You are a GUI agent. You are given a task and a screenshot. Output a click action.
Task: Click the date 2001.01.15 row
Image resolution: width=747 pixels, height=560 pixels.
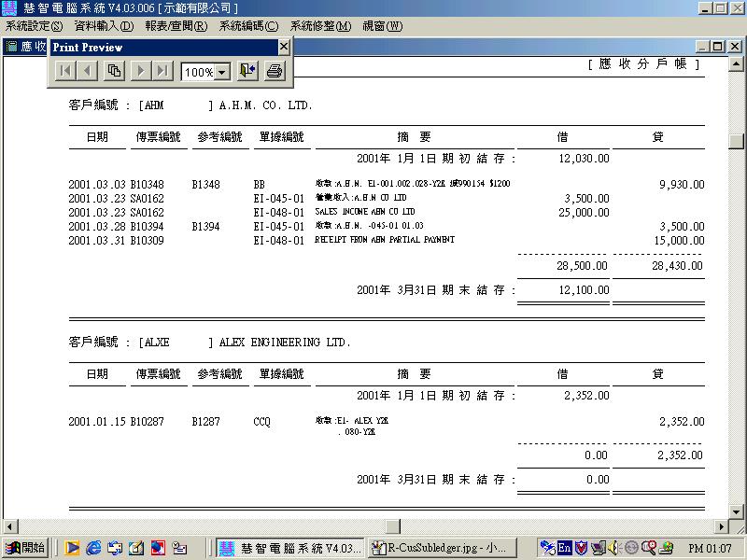click(97, 422)
